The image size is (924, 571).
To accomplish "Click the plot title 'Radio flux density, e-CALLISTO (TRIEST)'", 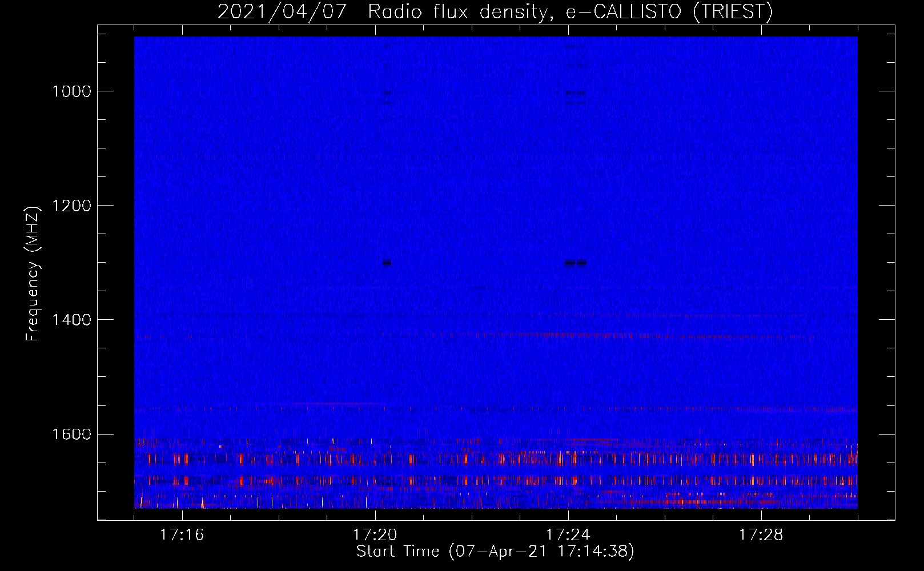I will [x=570, y=11].
